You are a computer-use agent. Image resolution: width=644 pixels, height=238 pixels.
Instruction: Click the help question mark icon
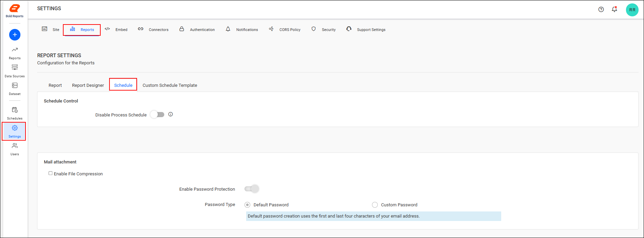pyautogui.click(x=601, y=10)
